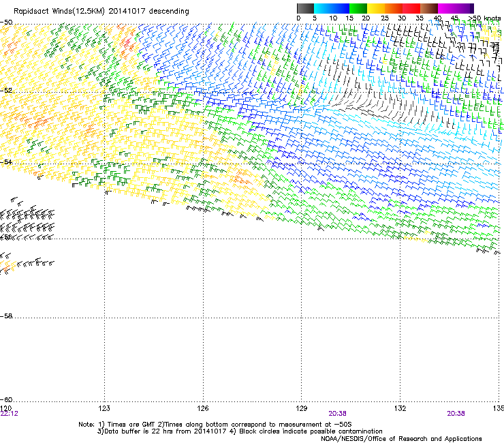Viewport: 504px width, 443px height.
Task: Click the -52 latitude axis label
Action: (x=6, y=91)
